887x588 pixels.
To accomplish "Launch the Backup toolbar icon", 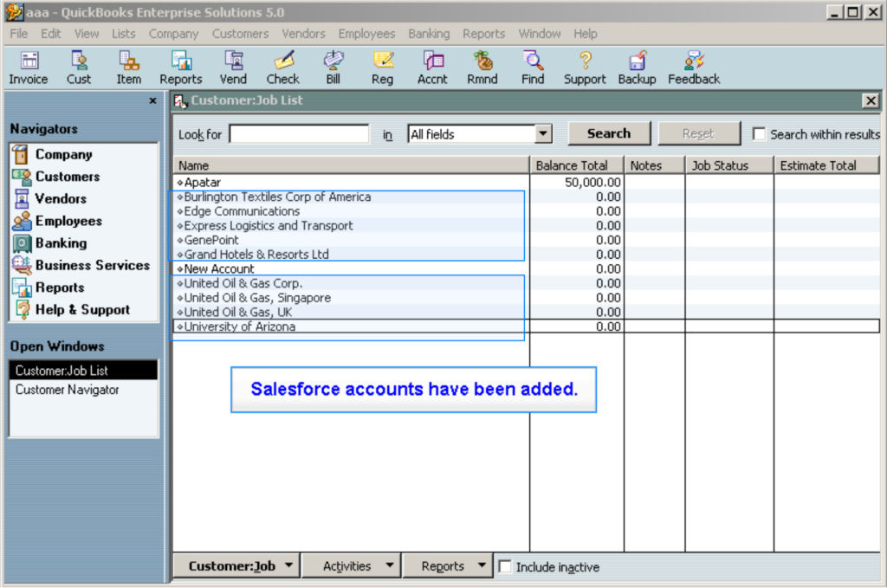I will [637, 68].
